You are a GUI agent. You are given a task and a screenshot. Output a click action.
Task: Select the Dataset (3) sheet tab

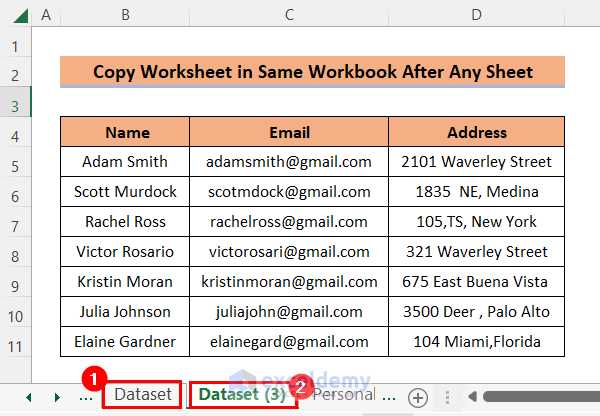pos(242,395)
